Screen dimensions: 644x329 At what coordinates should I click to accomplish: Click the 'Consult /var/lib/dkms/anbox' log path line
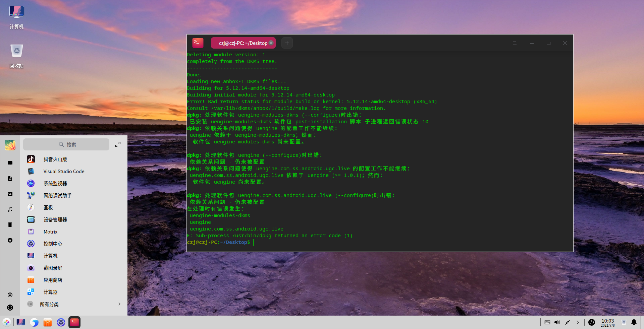(286, 108)
